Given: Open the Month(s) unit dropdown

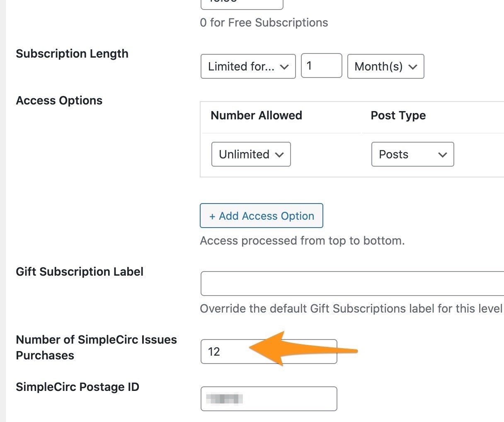Looking at the screenshot, I should (385, 66).
